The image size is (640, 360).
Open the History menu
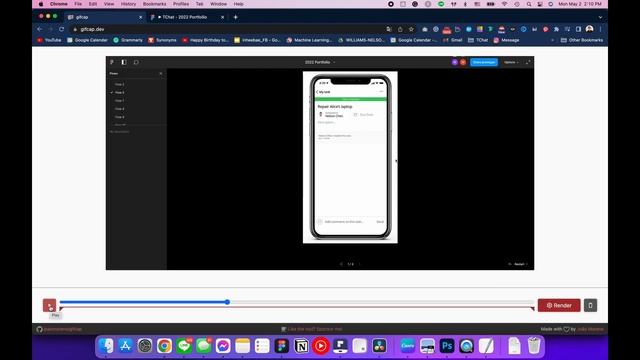(128, 4)
